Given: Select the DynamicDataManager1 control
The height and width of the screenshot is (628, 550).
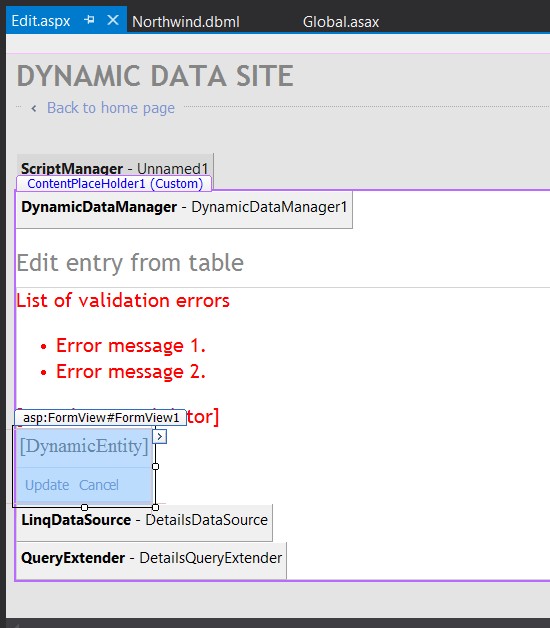Looking at the screenshot, I should tap(184, 209).
